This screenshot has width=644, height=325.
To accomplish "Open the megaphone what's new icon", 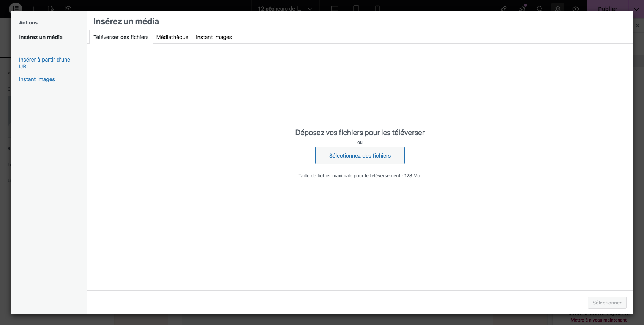I will pos(522,9).
